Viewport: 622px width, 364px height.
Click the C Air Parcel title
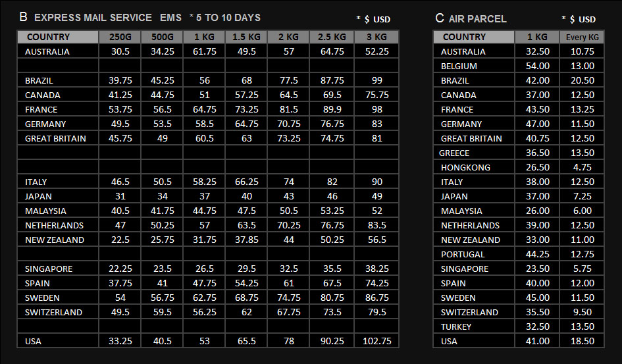click(471, 18)
